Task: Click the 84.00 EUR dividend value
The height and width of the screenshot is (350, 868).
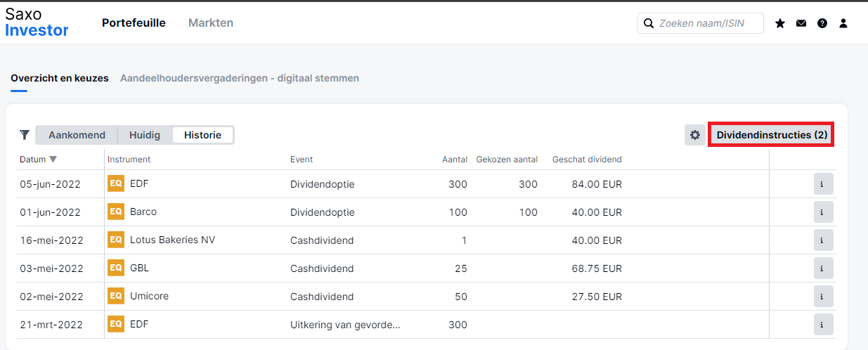Action: coord(597,184)
